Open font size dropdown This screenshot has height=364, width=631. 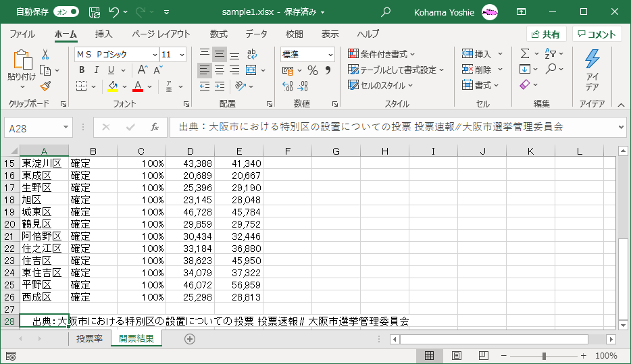pyautogui.click(x=182, y=54)
